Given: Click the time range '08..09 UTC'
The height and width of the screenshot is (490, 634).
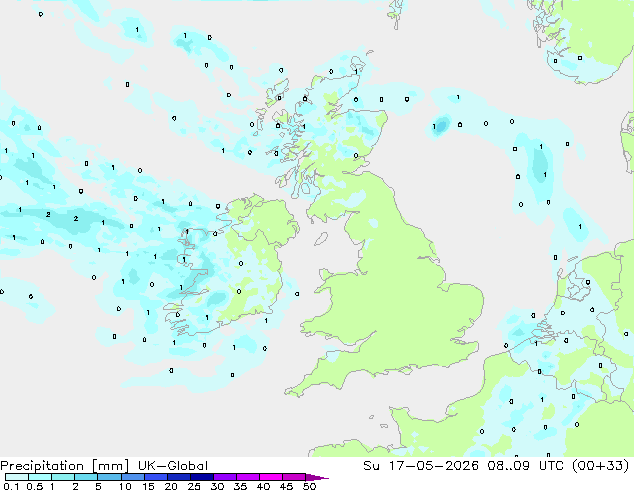Looking at the screenshot, I should pos(525,465).
